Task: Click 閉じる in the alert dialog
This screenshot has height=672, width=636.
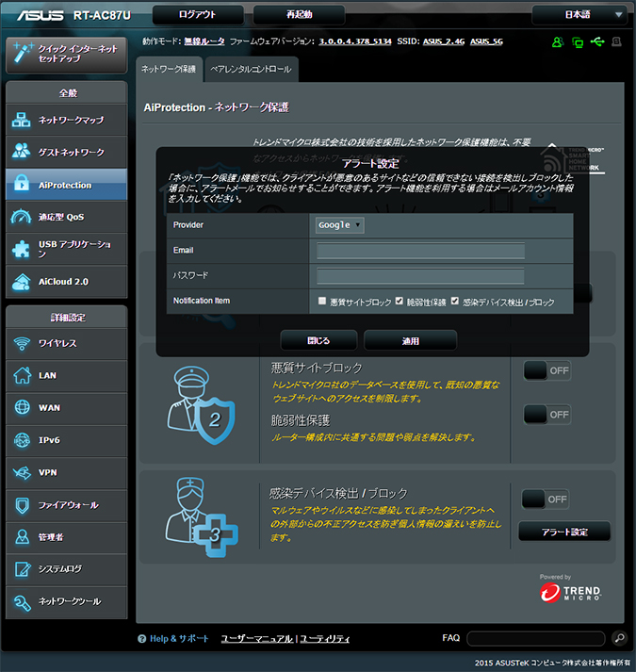Action: [318, 341]
